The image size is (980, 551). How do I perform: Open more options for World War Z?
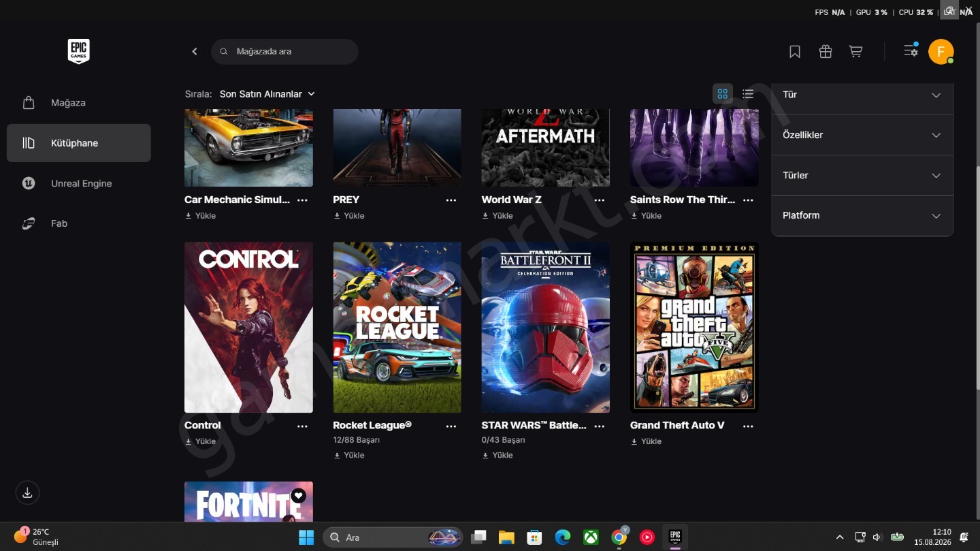click(600, 200)
